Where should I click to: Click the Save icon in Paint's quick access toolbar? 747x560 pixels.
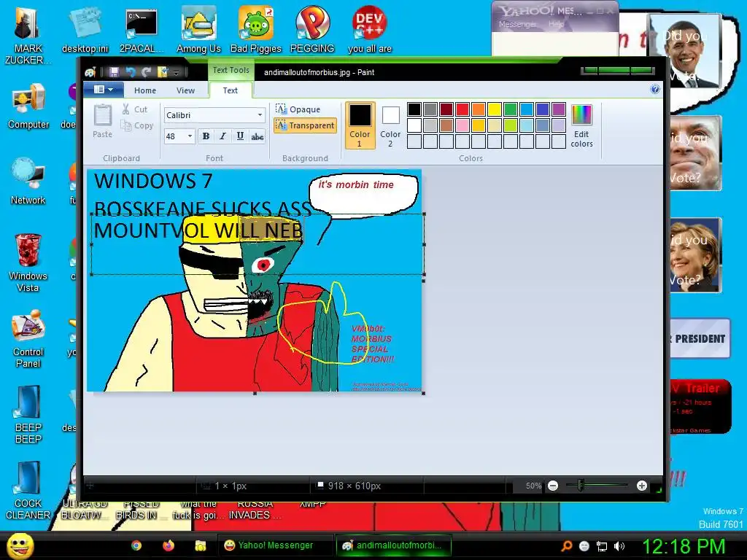(114, 72)
